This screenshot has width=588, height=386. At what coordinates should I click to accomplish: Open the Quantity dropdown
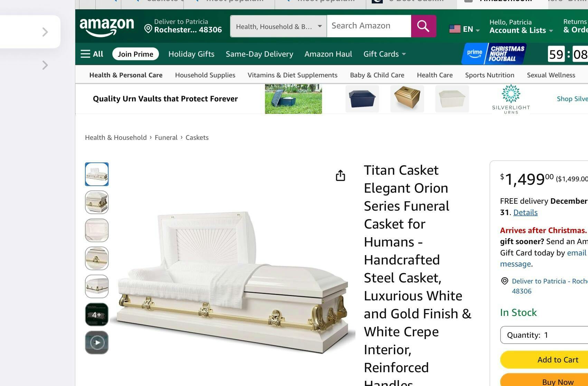click(544, 335)
